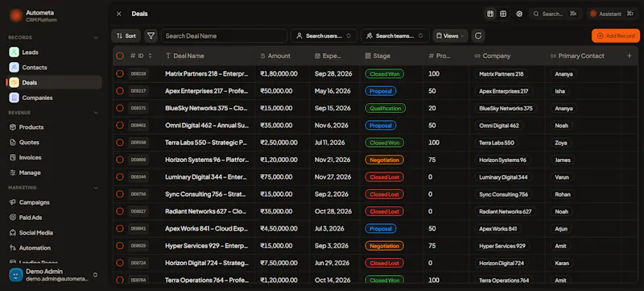The image size is (644, 291).
Task: Select the Sync Consulting 756 row checkbox
Action: (x=120, y=194)
